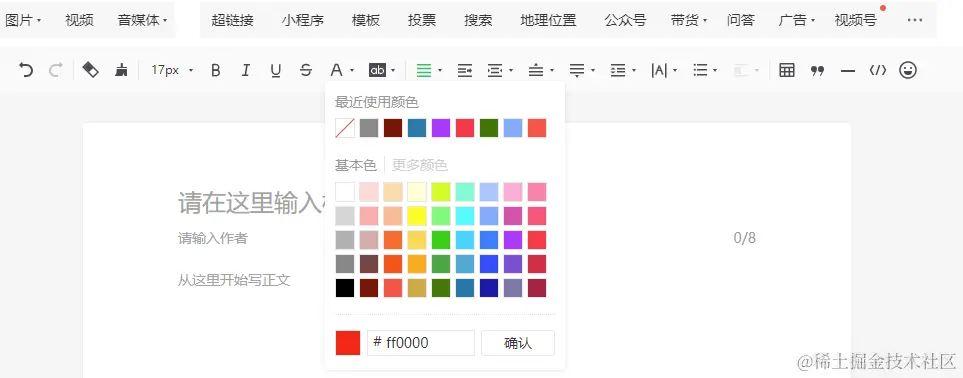Insert a 视频 item

tap(79, 20)
